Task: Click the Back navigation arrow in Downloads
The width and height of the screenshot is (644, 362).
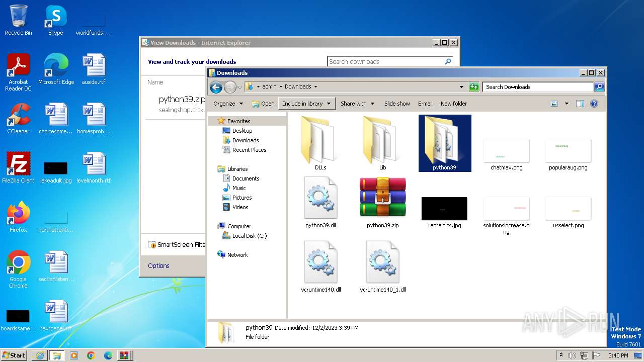Action: coord(216,87)
